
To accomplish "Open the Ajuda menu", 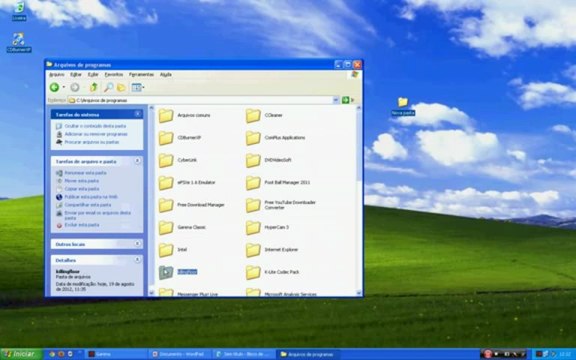I will click(166, 75).
